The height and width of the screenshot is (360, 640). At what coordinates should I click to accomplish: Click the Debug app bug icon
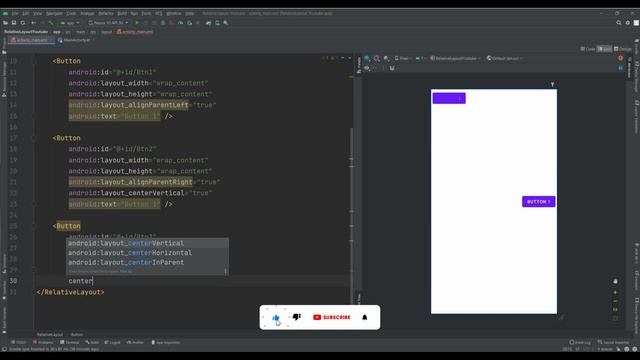(x=163, y=23)
